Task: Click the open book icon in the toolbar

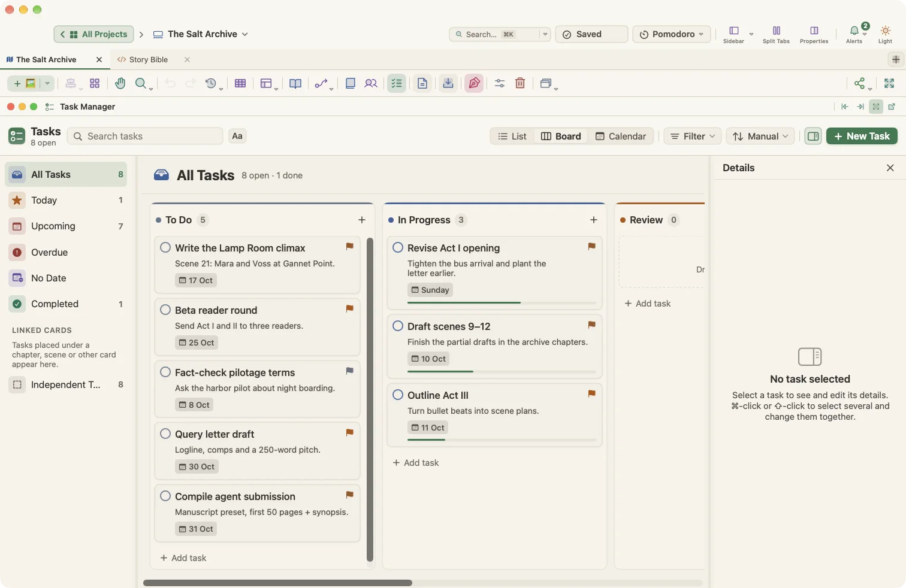Action: tap(295, 83)
